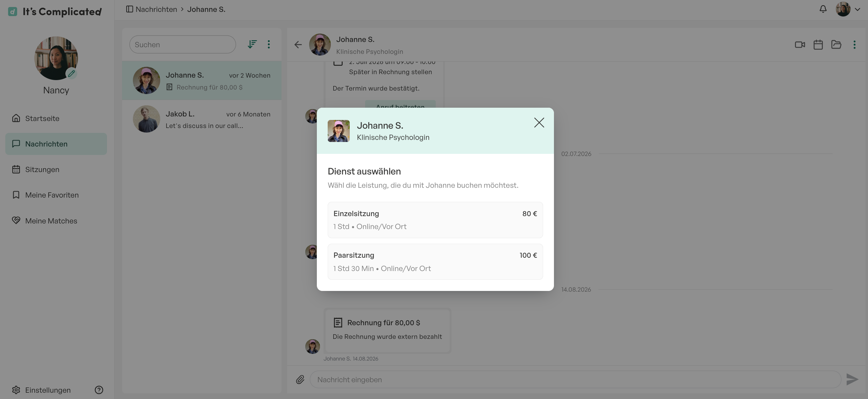
Task: Click Johanne's avatar in the chat header
Action: (x=320, y=44)
